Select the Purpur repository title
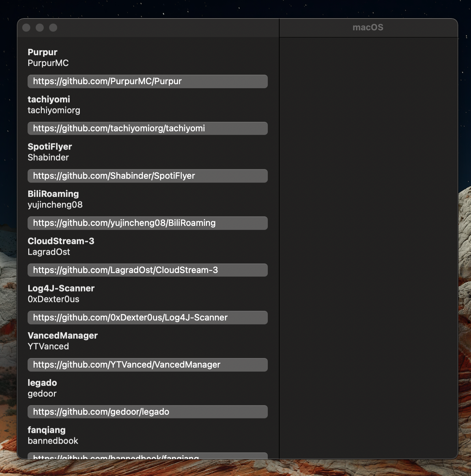The height and width of the screenshot is (476, 471). (x=42, y=53)
